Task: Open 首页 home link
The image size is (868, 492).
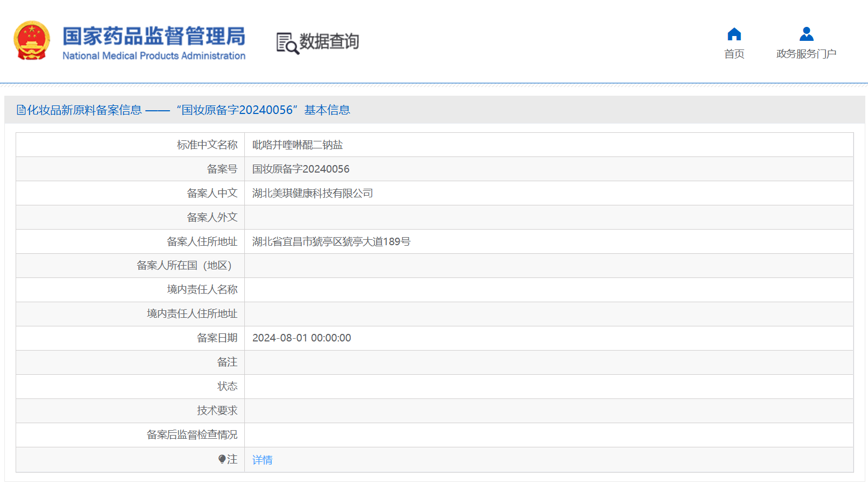Action: (x=734, y=54)
